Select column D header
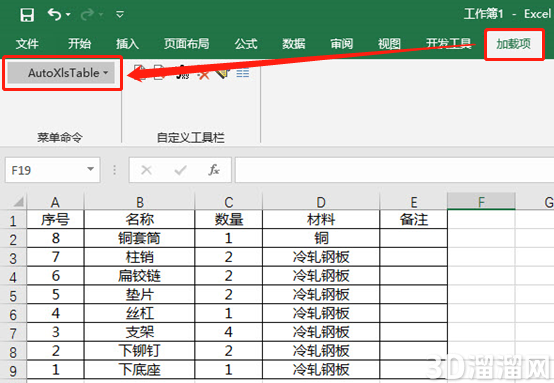Screen dimensions: 554x383 coord(321,202)
